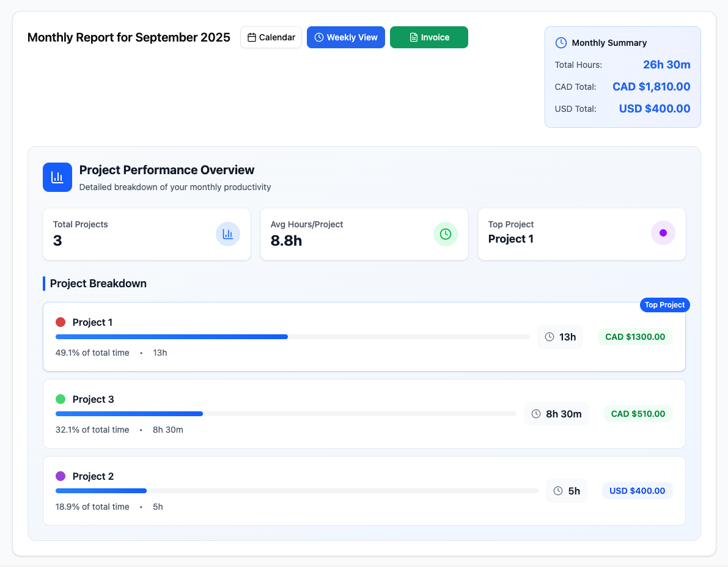This screenshot has height=569, width=728.
Task: Click the clock icon beside 8h 30m
Action: click(x=536, y=414)
